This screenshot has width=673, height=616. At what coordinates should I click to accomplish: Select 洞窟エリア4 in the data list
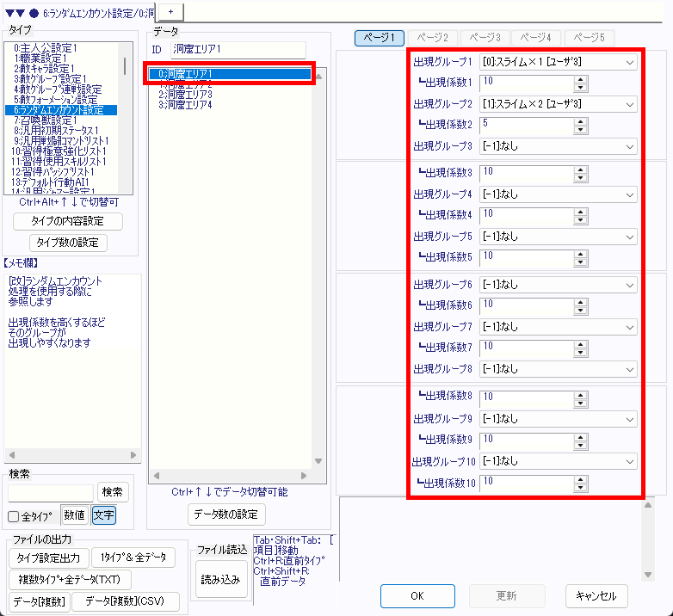(185, 105)
